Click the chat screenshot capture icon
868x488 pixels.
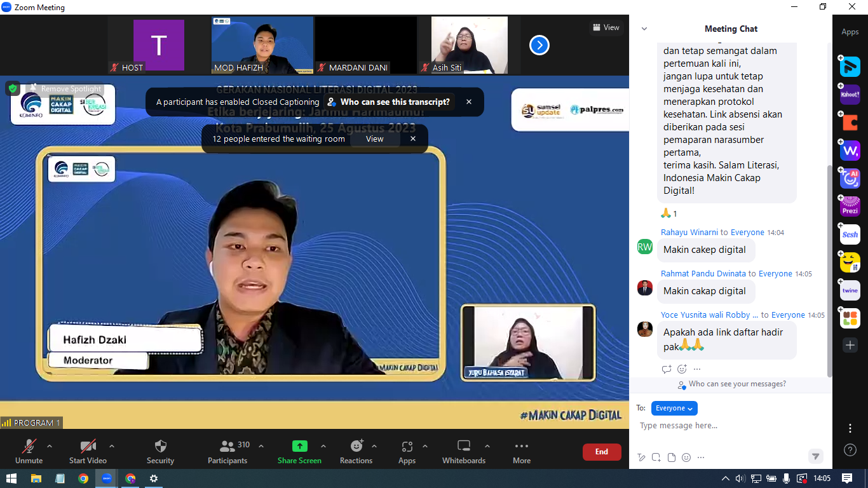(656, 457)
